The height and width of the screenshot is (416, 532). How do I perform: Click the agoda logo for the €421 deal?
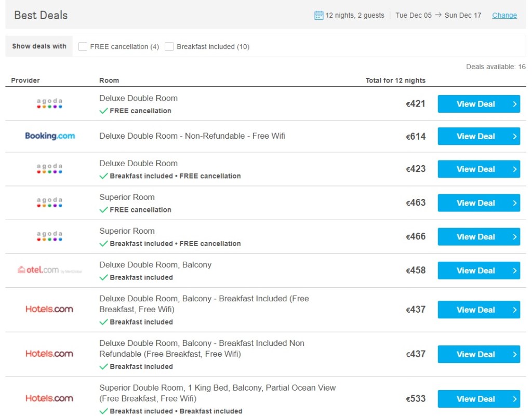pyautogui.click(x=49, y=103)
